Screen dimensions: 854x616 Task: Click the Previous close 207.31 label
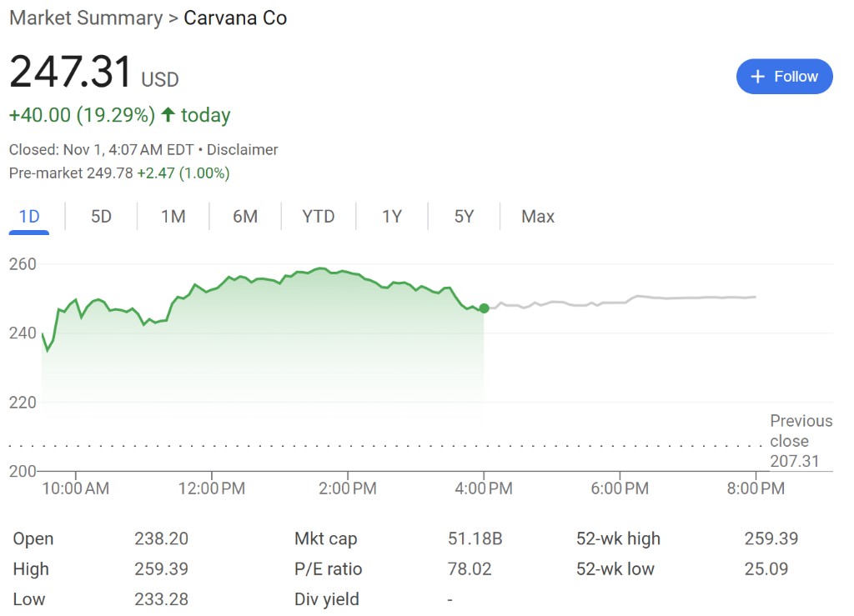pyautogui.click(x=801, y=441)
